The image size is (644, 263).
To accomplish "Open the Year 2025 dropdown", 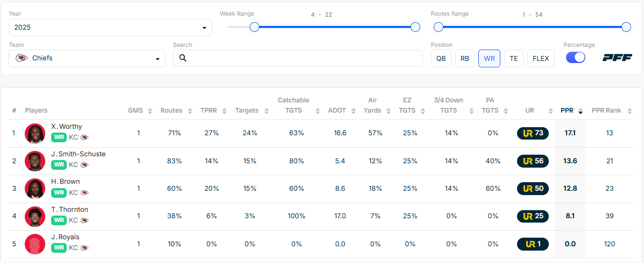I will tap(110, 27).
